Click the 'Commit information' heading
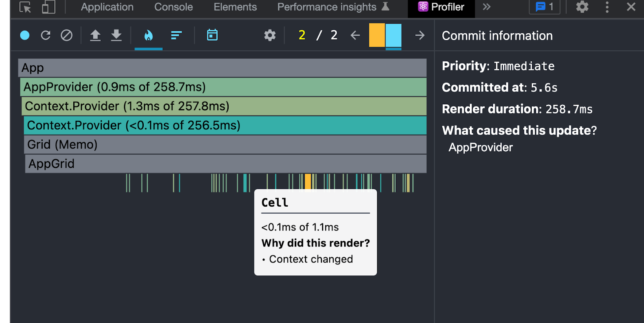This screenshot has height=323, width=644. [497, 35]
